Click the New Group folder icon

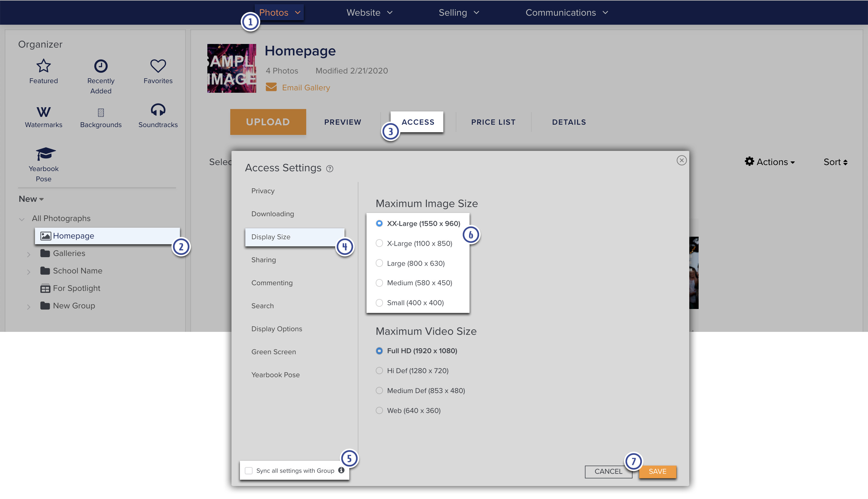point(45,306)
